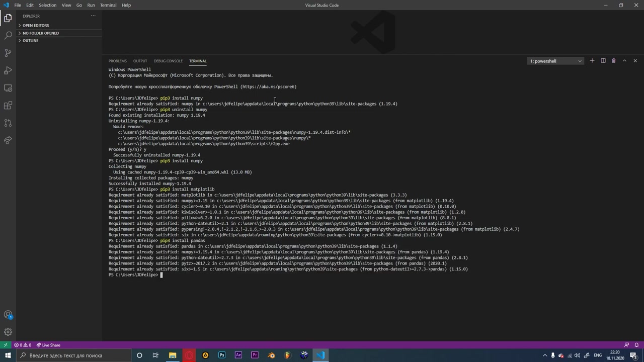Image resolution: width=644 pixels, height=362 pixels.
Task: Open Explorer's Views and More Actions ellipsis
Action: (x=93, y=16)
